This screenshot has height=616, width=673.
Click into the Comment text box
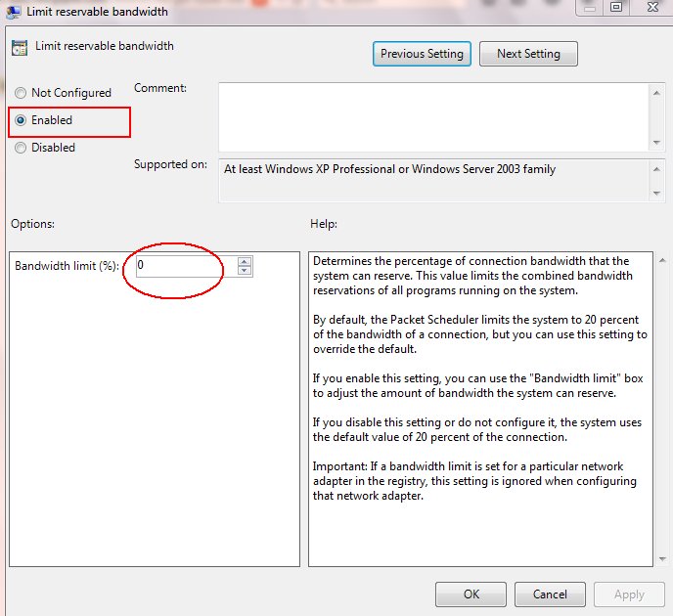click(x=434, y=117)
